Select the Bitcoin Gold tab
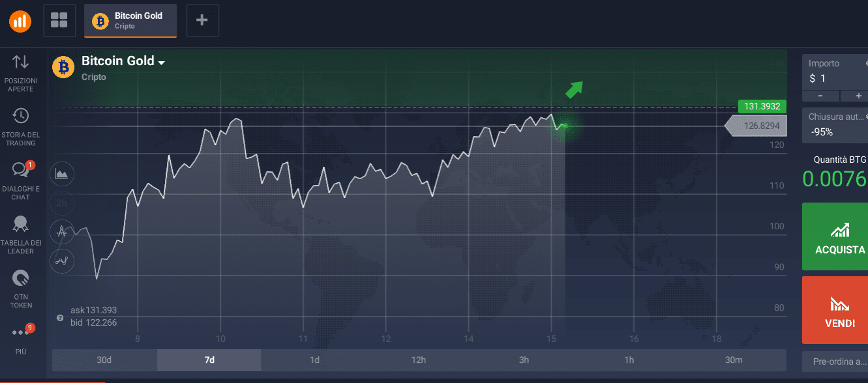The image size is (868, 383). pyautogui.click(x=130, y=21)
